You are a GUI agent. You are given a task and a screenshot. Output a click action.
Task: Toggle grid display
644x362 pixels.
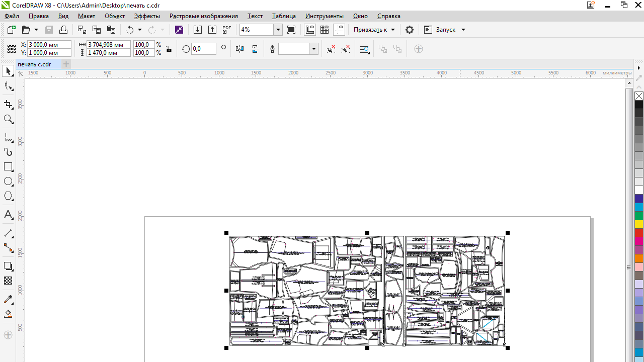coord(325,30)
